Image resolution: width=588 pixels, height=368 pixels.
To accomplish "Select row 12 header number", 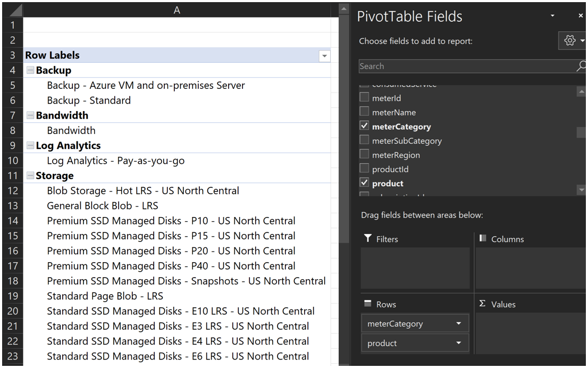I will (x=13, y=191).
